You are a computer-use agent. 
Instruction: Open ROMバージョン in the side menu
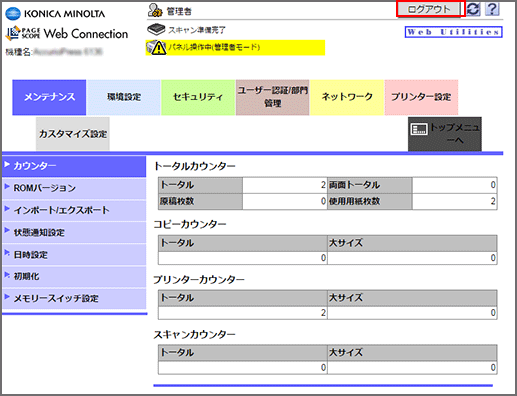click(x=74, y=188)
